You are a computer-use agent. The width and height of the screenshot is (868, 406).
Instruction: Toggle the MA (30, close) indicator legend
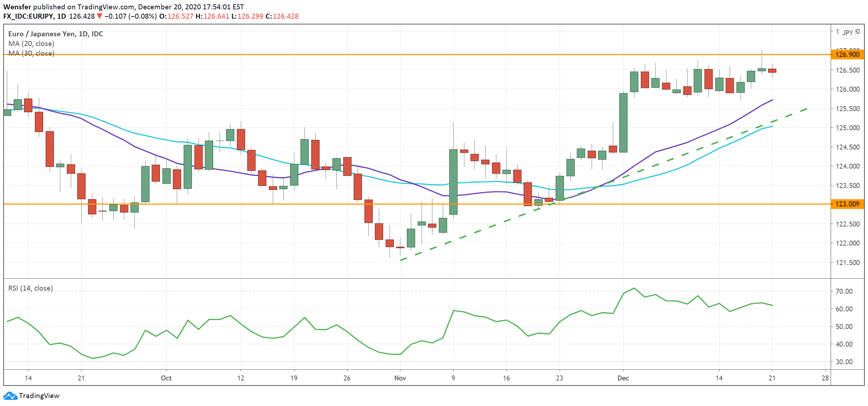point(31,53)
